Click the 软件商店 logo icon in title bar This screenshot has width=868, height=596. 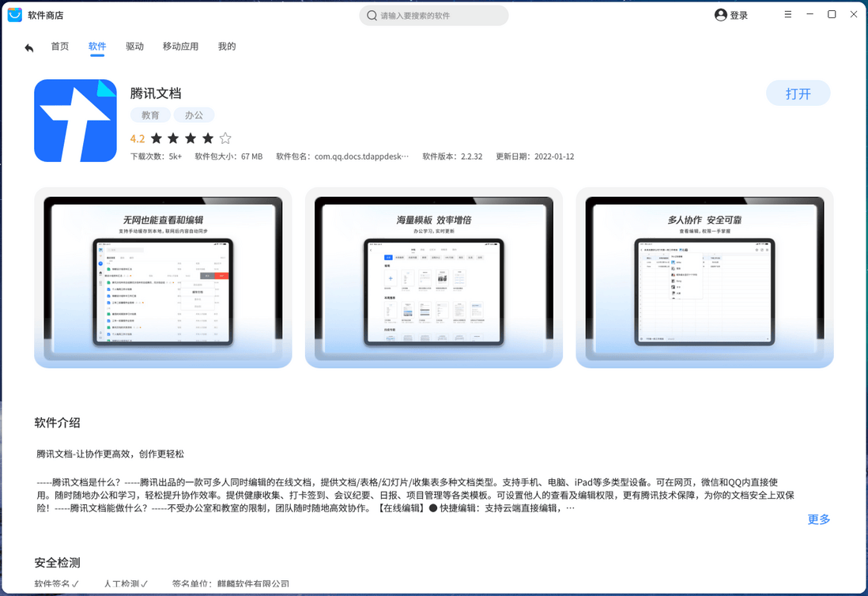click(x=13, y=14)
